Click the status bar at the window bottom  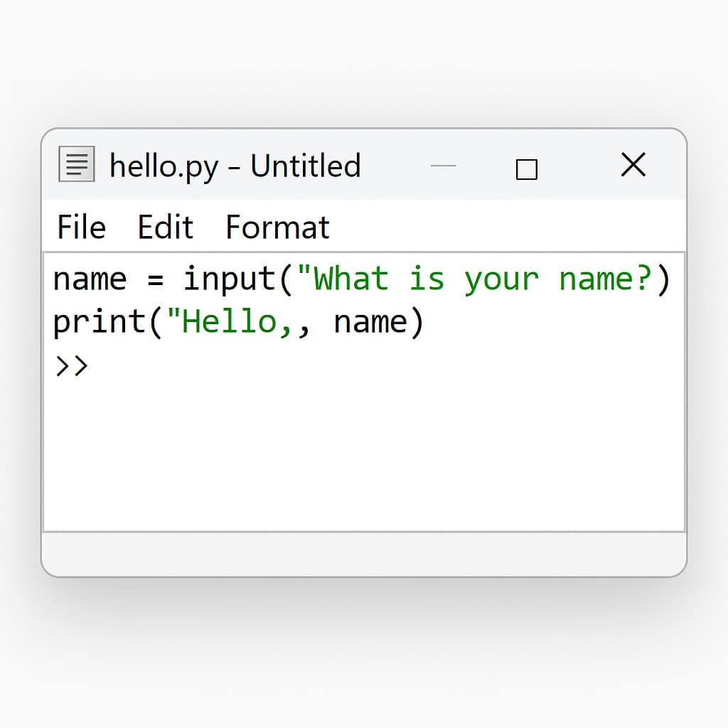coord(364,553)
